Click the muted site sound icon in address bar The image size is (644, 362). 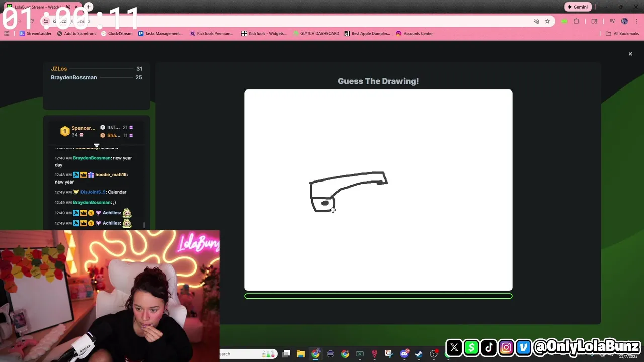536,21
